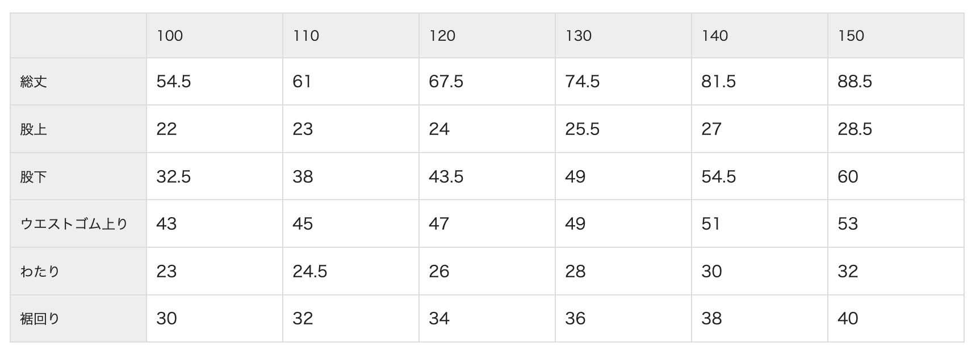Select the 67.5 cell in 総丈 row

[446, 82]
